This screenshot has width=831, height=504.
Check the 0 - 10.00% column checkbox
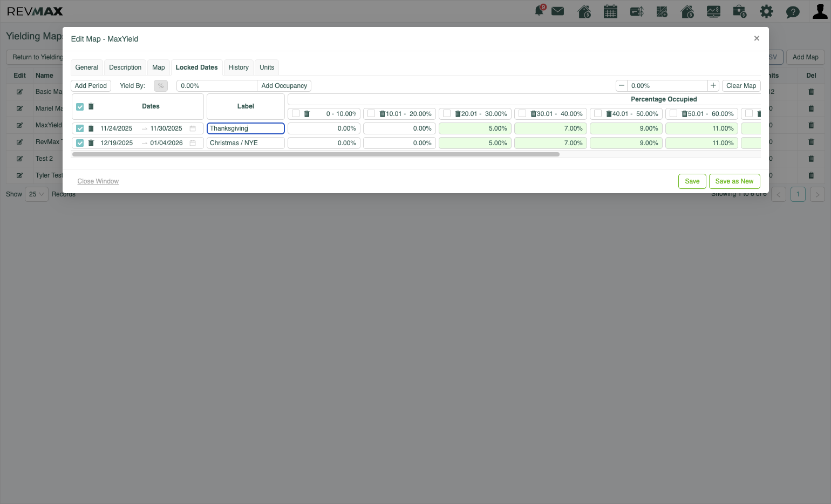tap(296, 114)
